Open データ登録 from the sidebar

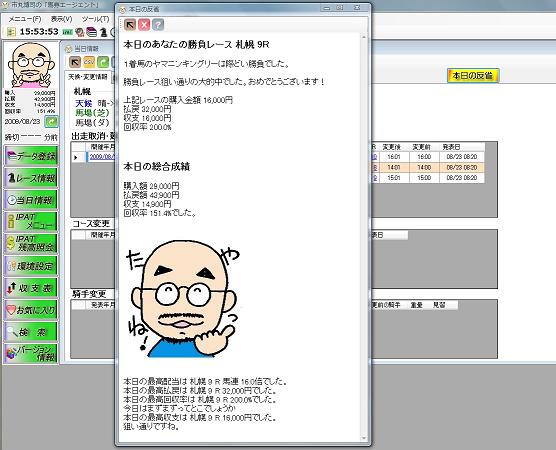click(31, 156)
